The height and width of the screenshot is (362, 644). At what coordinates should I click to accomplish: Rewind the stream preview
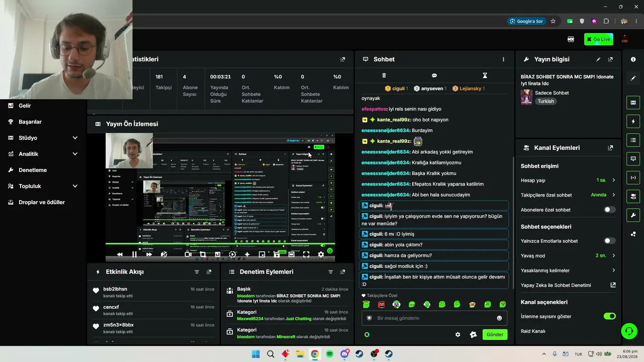click(120, 254)
